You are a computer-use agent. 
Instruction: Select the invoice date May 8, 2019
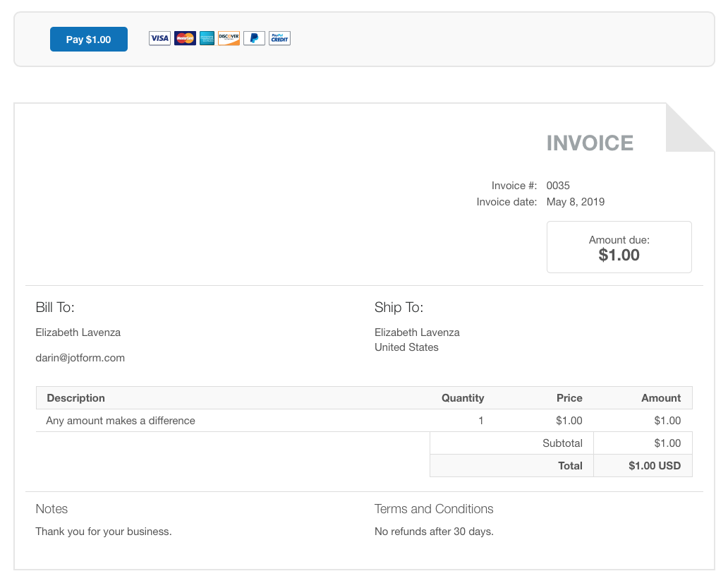(575, 201)
